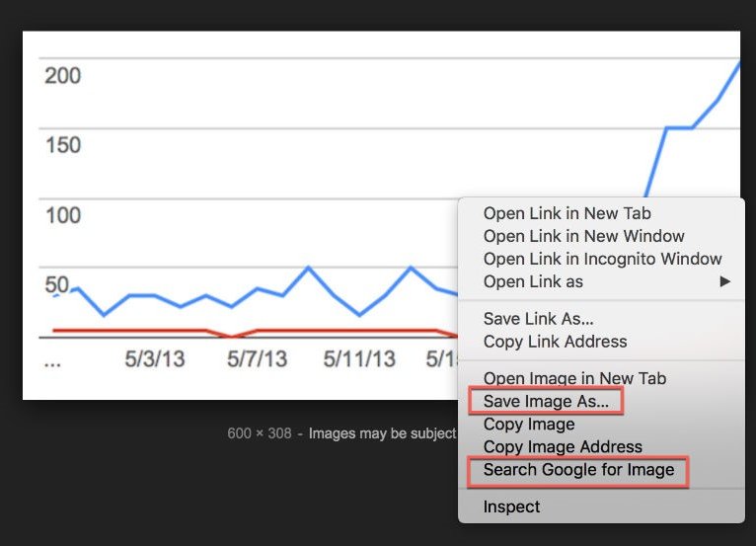This screenshot has width=756, height=546.
Task: Click the 600 × 308 dimensions text
Action: click(x=259, y=433)
